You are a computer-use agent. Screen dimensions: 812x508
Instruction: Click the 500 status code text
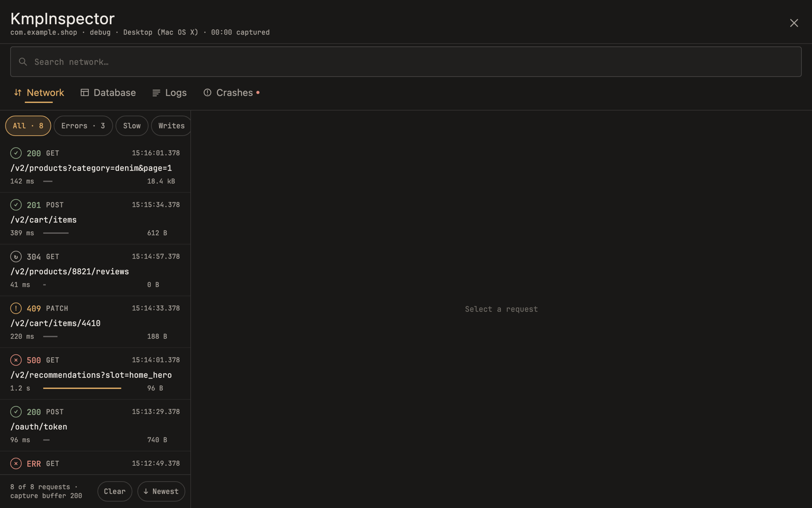tap(33, 360)
